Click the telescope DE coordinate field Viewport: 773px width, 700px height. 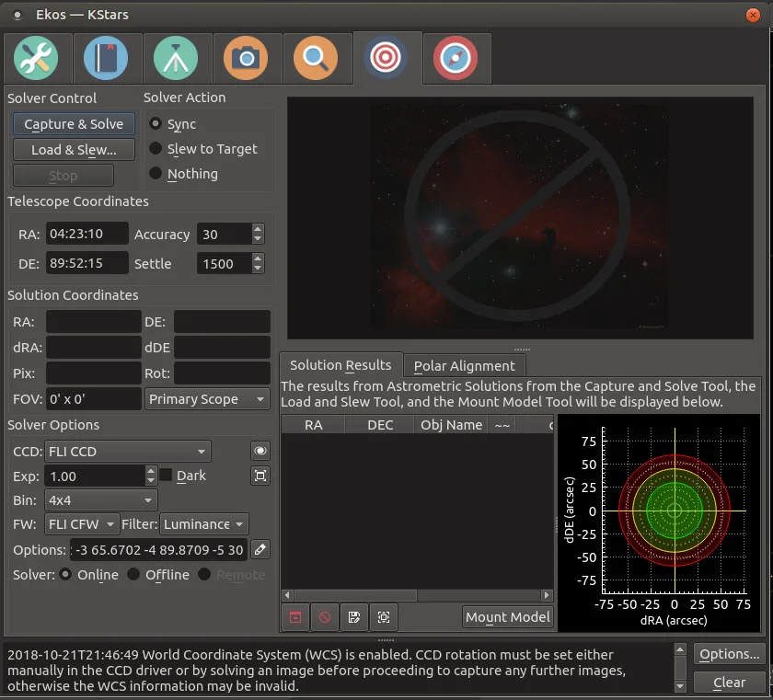[x=87, y=263]
